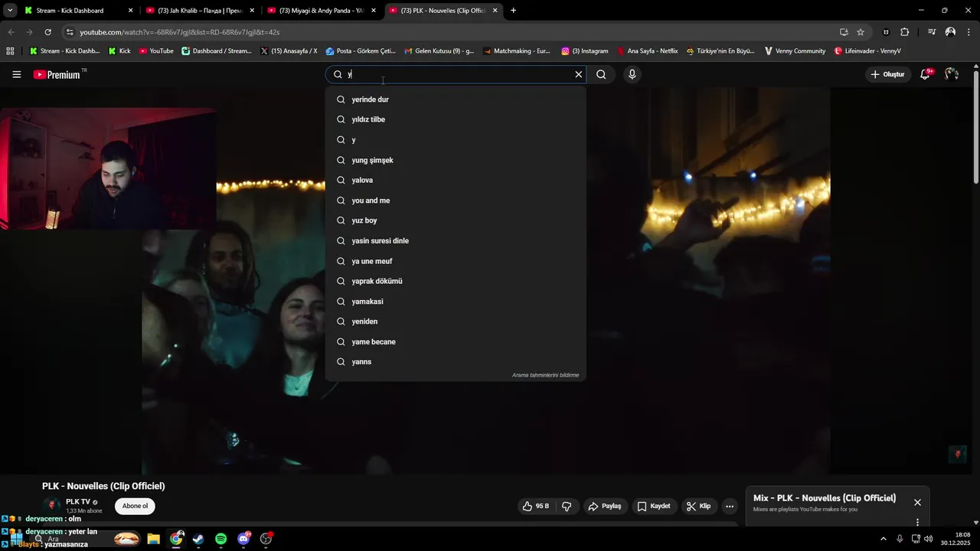
Task: Open the PLK TV channel name
Action: coord(78,502)
